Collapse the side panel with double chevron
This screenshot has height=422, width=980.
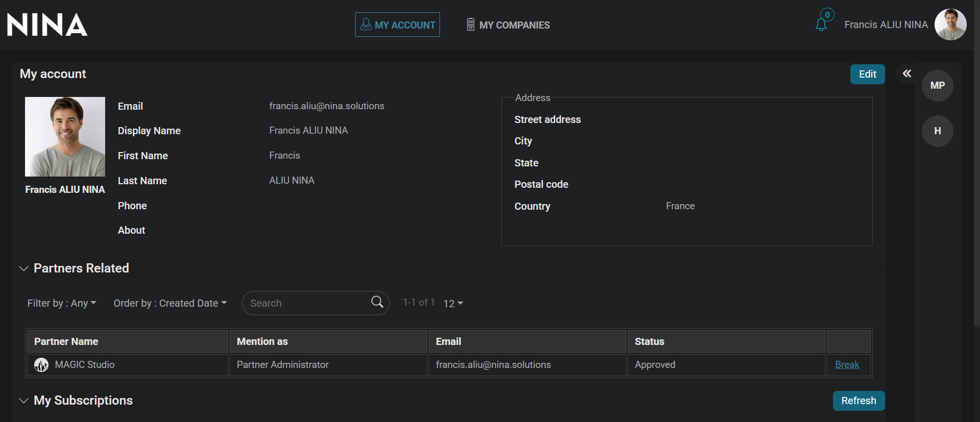(x=906, y=73)
